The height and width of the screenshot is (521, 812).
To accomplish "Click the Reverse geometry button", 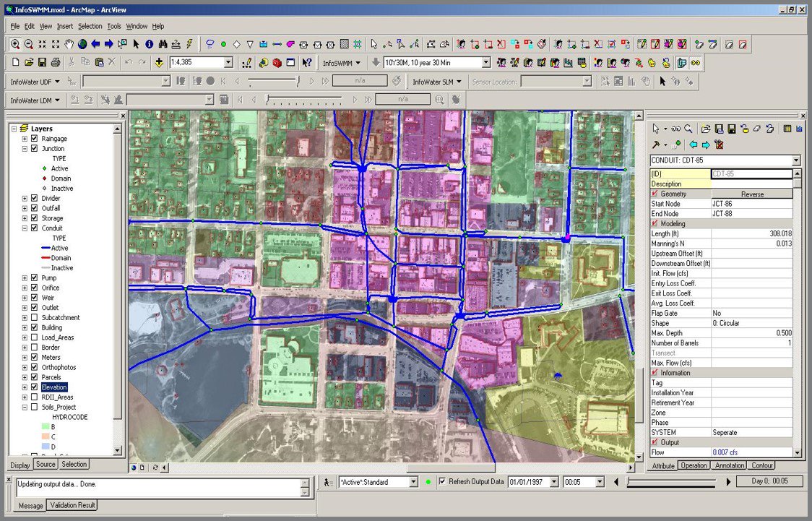I will [752, 194].
